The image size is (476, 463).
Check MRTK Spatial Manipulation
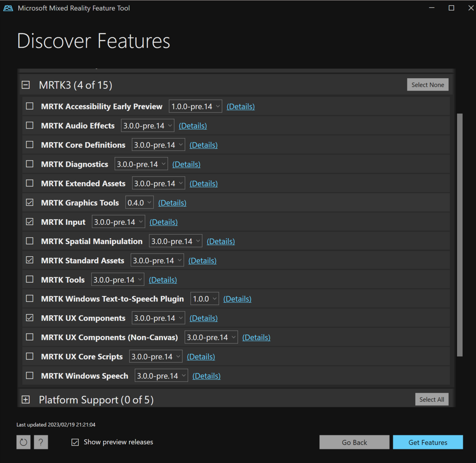pyautogui.click(x=30, y=241)
